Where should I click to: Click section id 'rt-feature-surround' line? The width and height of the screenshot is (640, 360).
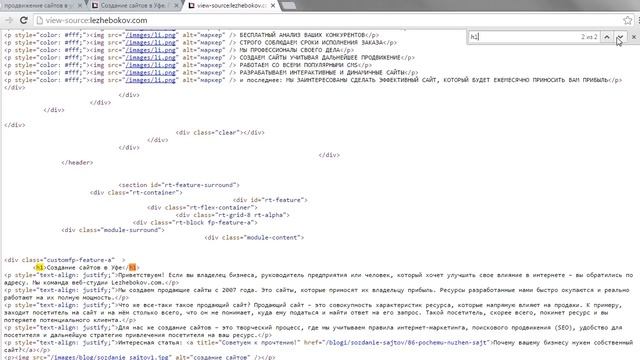click(179, 185)
